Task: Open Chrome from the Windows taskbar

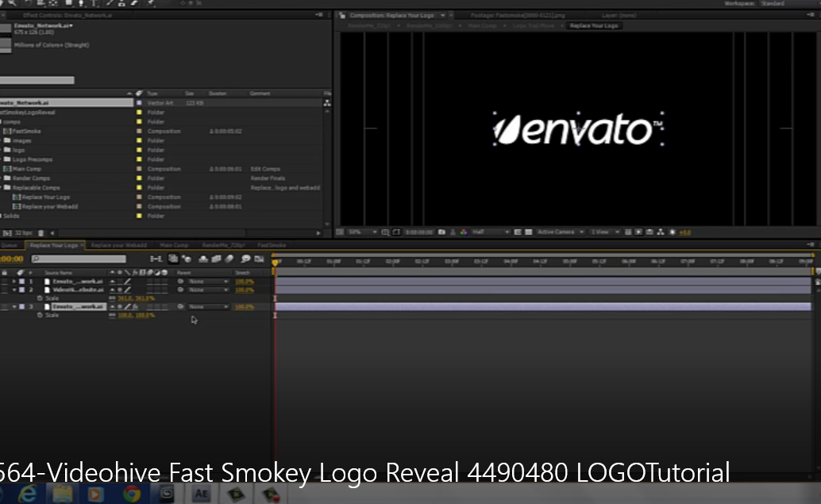Action: [132, 494]
